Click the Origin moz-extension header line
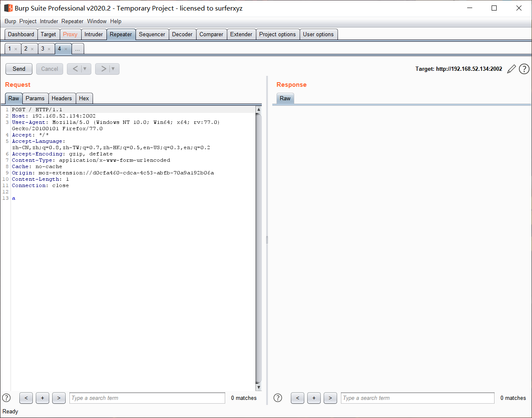 click(x=113, y=173)
